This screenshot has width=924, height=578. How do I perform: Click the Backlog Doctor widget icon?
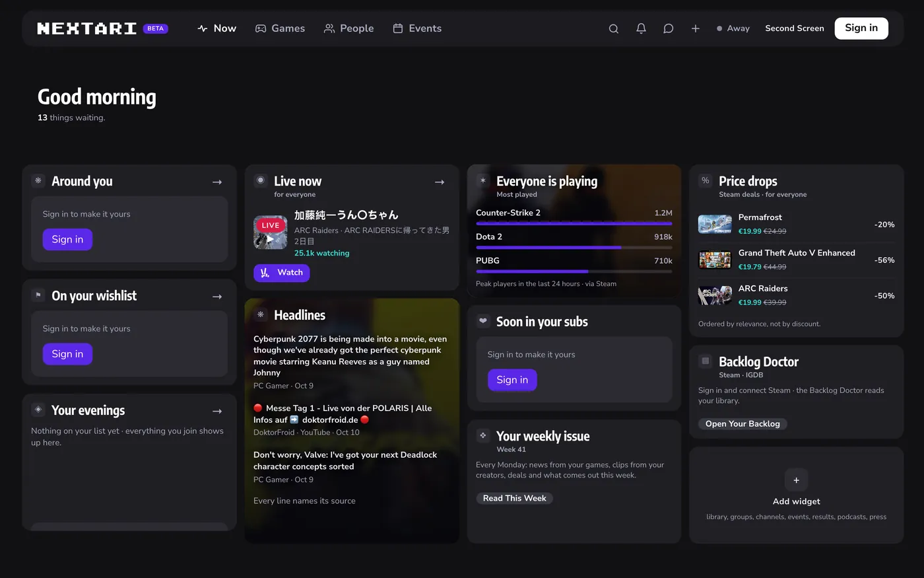[706, 361]
